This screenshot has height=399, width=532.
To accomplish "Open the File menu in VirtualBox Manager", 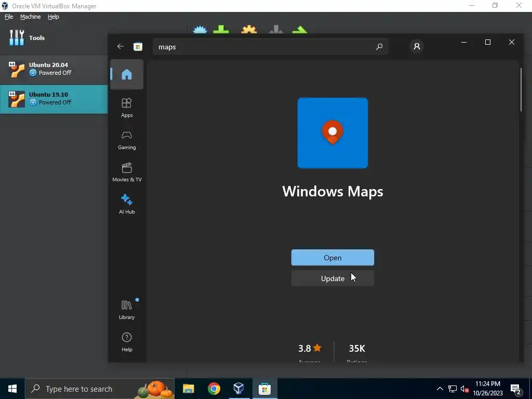I will pos(9,17).
